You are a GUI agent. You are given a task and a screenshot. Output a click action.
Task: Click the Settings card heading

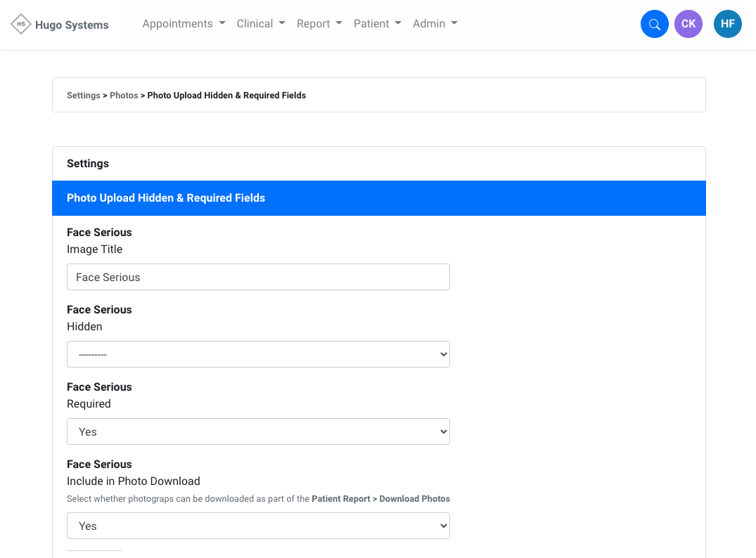[x=88, y=164]
